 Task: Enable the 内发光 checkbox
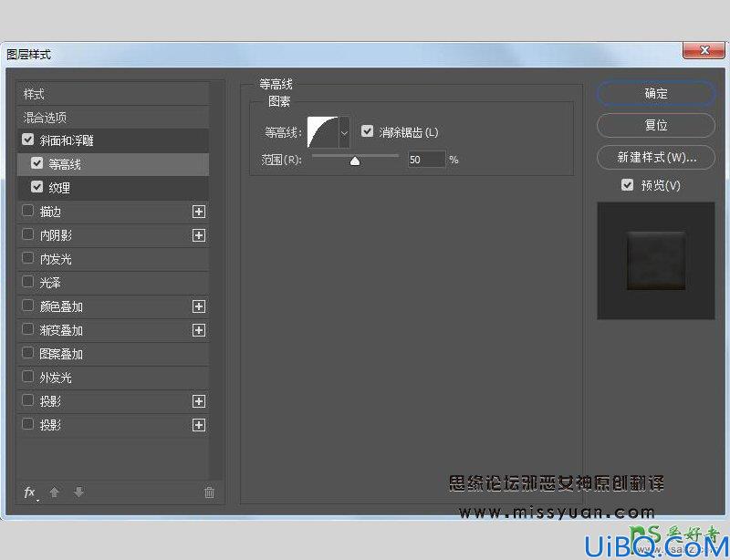[x=28, y=258]
